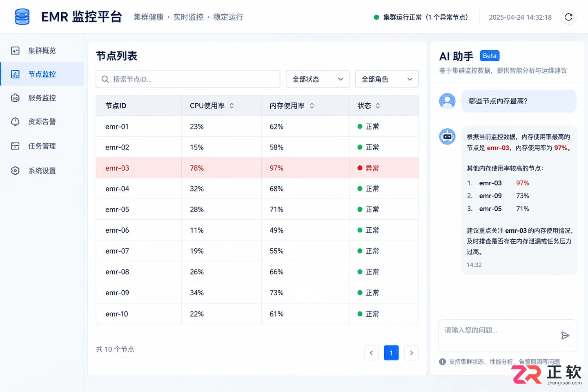Open the 全部角色 filter dropdown

coord(387,79)
